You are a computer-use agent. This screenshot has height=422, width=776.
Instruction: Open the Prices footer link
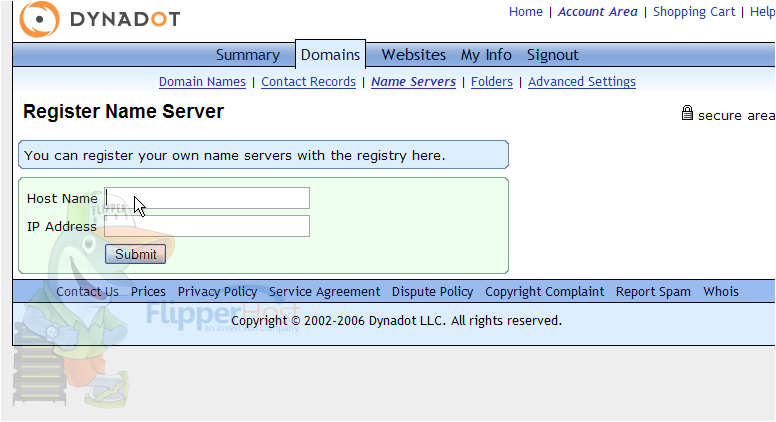pos(148,292)
